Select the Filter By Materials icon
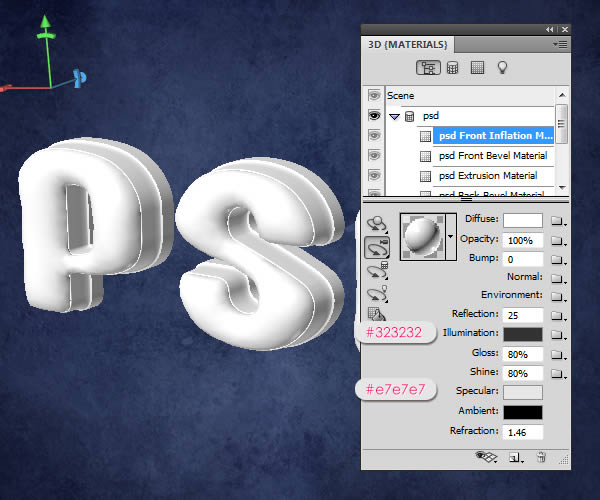 477,68
